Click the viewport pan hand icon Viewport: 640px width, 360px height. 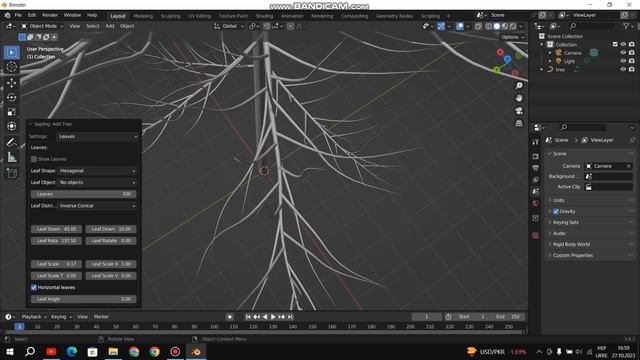tap(519, 98)
